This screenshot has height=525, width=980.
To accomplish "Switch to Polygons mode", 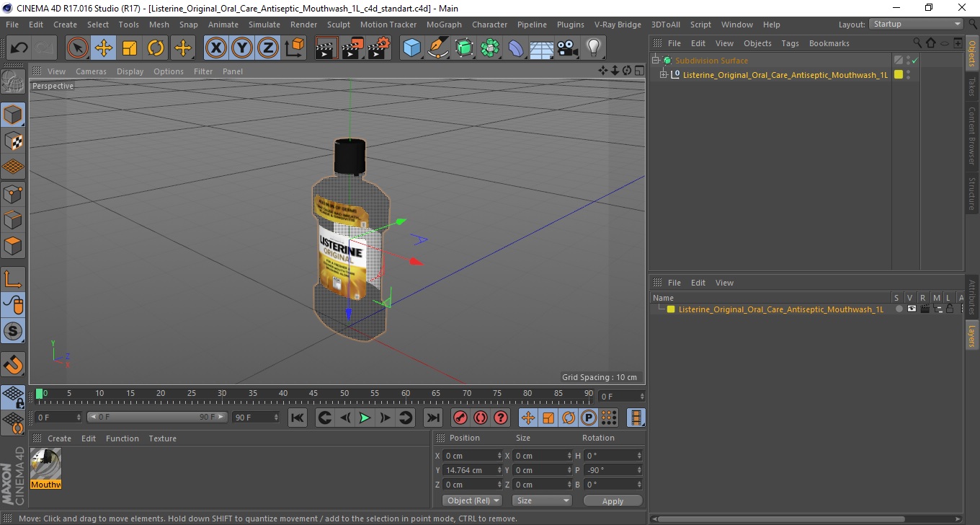I will click(x=13, y=246).
